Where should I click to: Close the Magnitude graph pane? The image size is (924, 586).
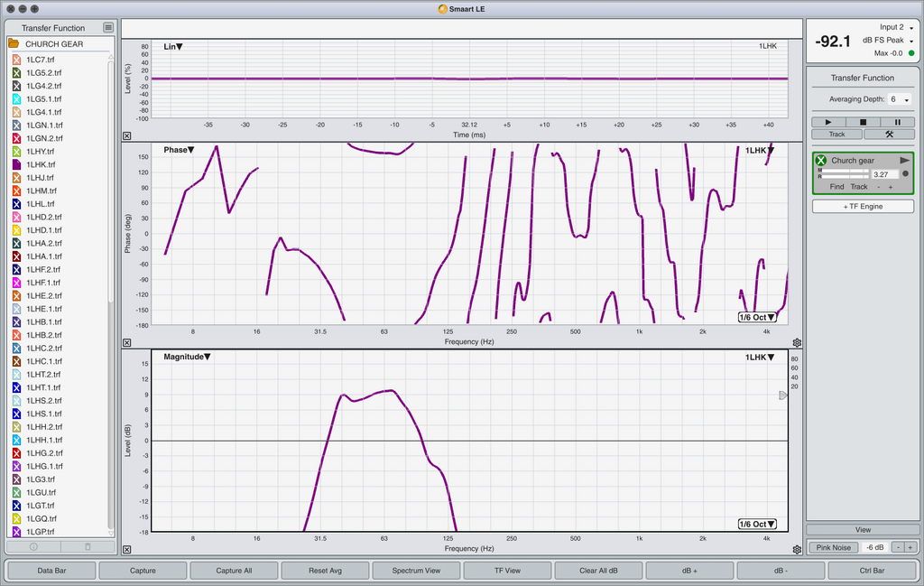tap(126, 550)
